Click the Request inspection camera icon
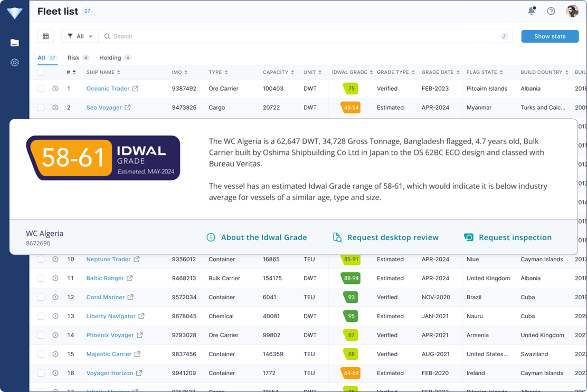 click(468, 237)
